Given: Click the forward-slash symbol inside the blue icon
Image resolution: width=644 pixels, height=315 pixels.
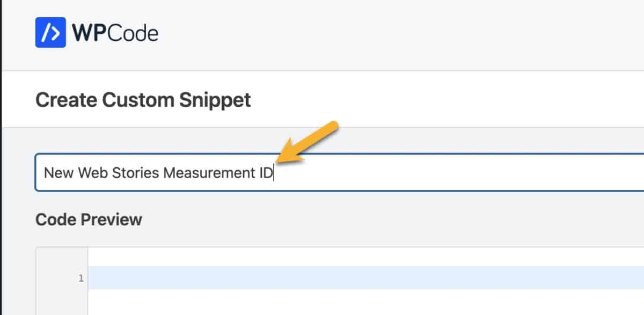Looking at the screenshot, I should tap(46, 32).
